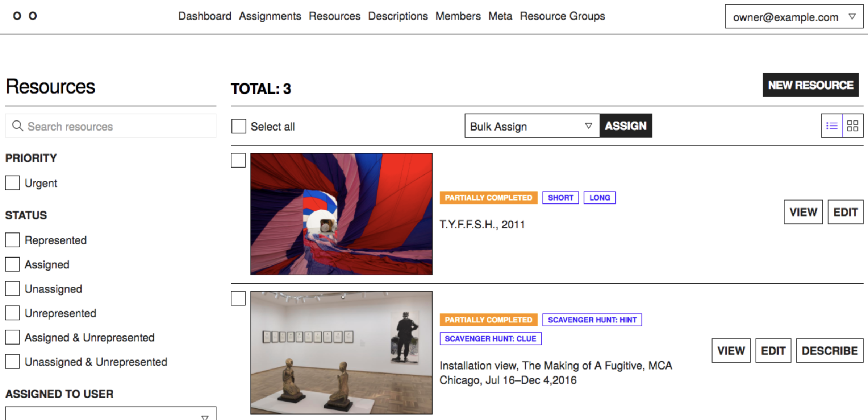The height and width of the screenshot is (420, 868).
Task: Switch to grid view layout
Action: point(853,126)
